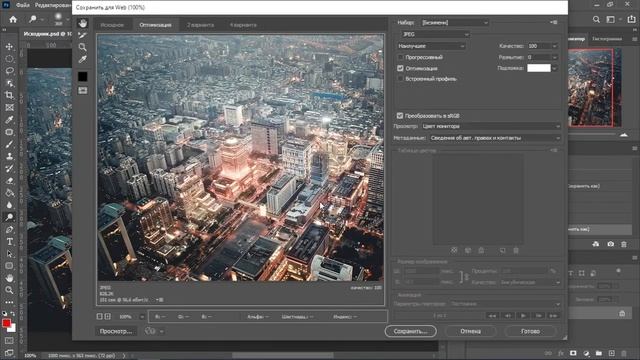Click the red foreground color swatch
This screenshot has height=360, width=640.
[6, 323]
